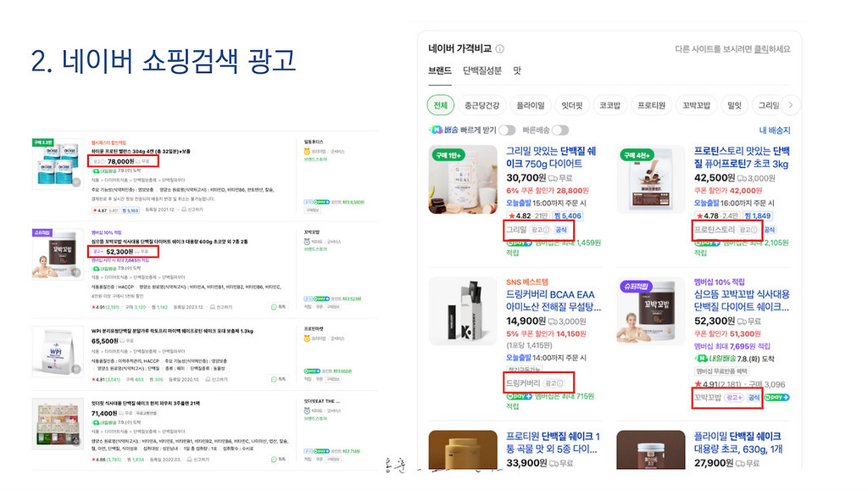Click the Npay+ icon beside 꼬박꼬밥
Screen dimensions: 868x491
777,398
